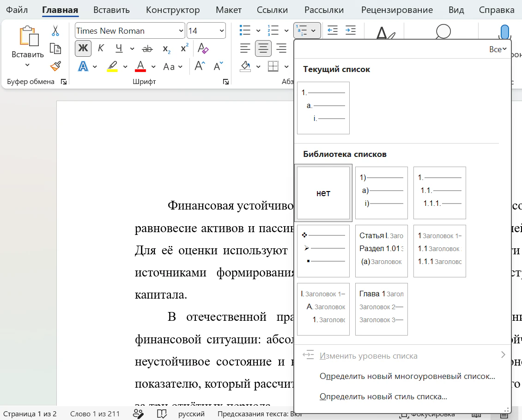This screenshot has width=522, height=420.
Task: Select current list 1. a. i. thumbnail
Action: point(323,108)
